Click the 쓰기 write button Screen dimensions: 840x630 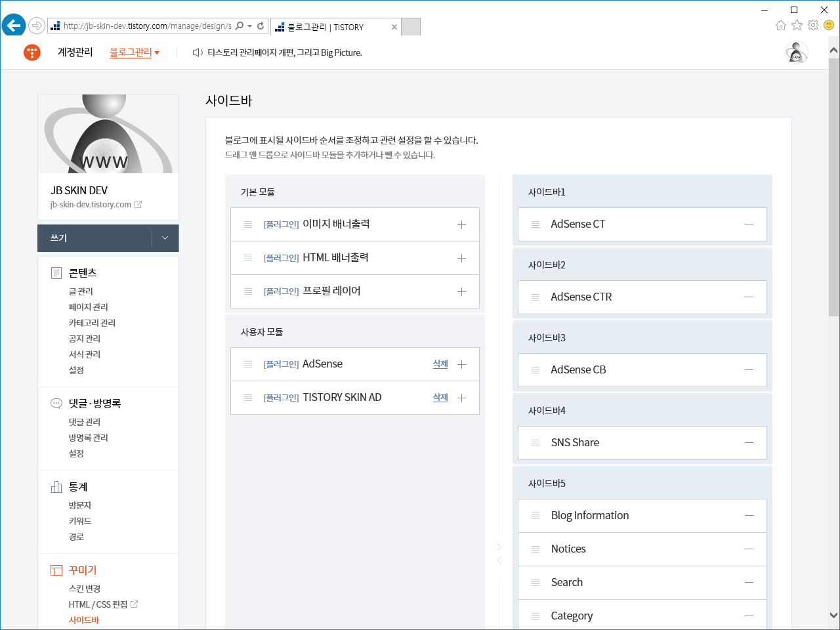coord(94,238)
